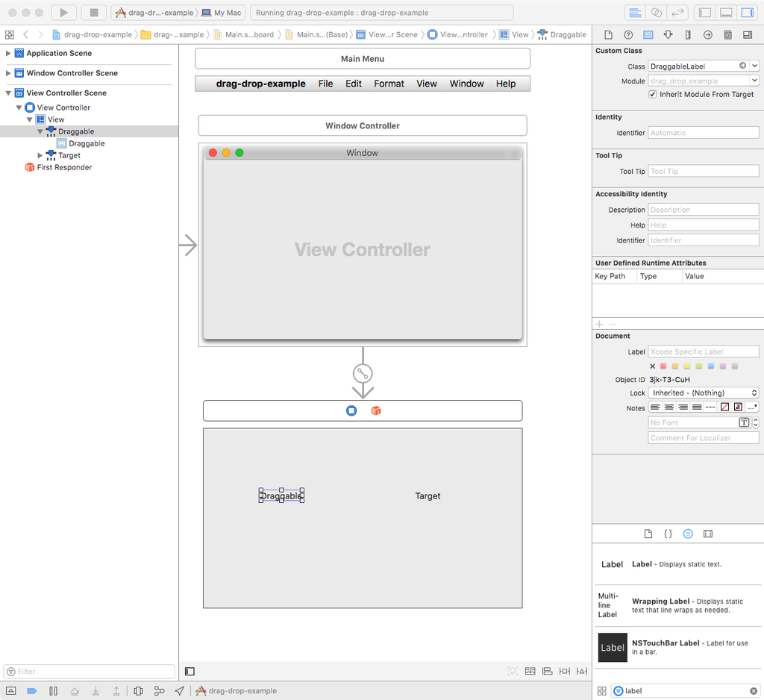Open the Connections inspector
Screen dimensions: 764x700
(x=708, y=34)
